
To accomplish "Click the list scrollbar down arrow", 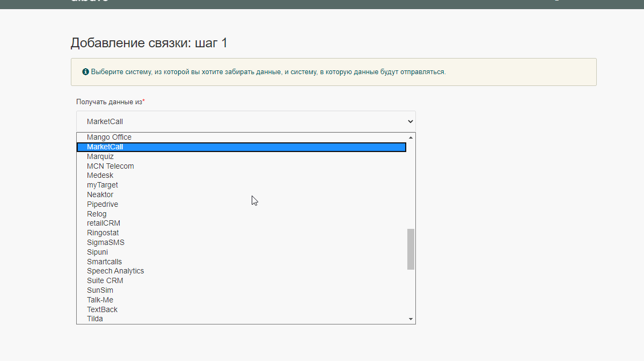I will (x=411, y=319).
